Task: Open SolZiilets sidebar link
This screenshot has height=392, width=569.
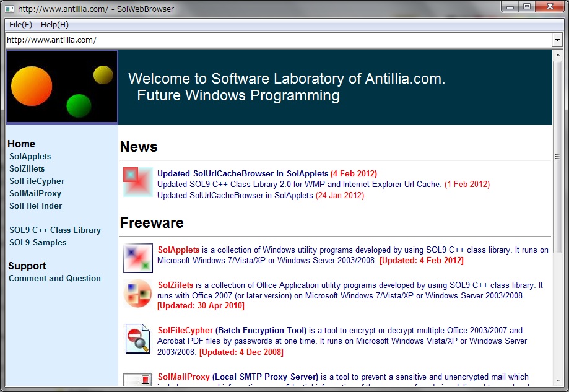Action: pos(27,169)
